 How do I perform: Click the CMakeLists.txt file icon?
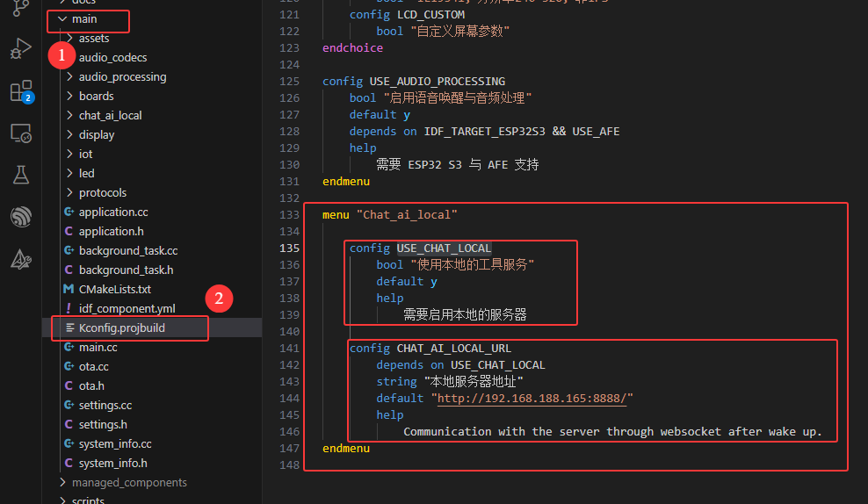[69, 289]
